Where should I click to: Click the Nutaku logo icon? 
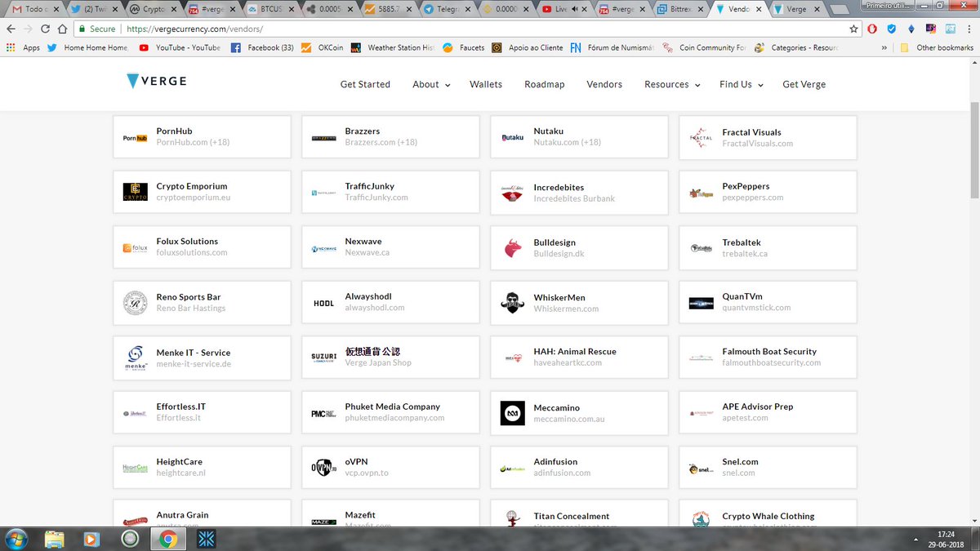pos(512,138)
